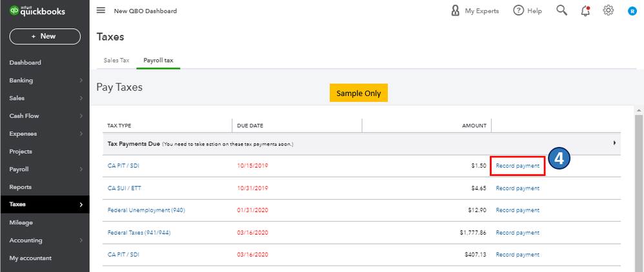The width and height of the screenshot is (644, 272).
Task: Select the Payroll tax tab
Action: [158, 60]
